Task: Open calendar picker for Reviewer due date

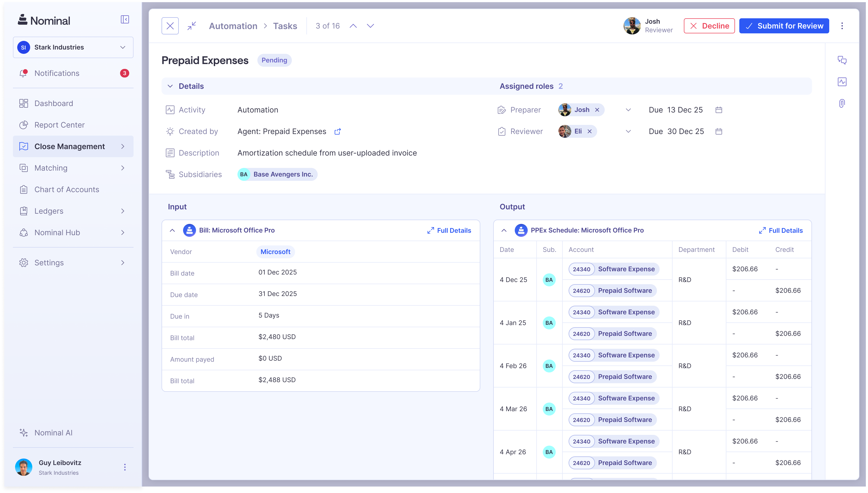Action: click(719, 131)
